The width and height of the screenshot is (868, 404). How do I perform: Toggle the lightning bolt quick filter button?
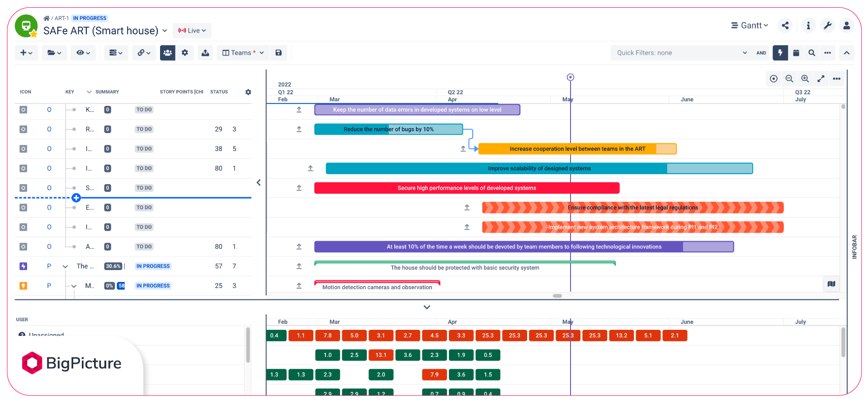(780, 53)
